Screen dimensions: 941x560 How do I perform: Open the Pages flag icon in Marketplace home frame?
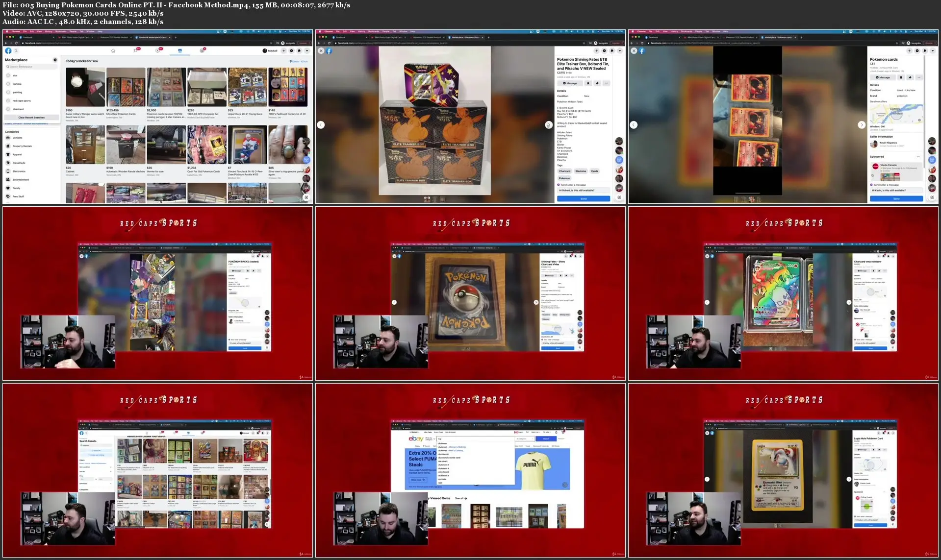(136, 51)
